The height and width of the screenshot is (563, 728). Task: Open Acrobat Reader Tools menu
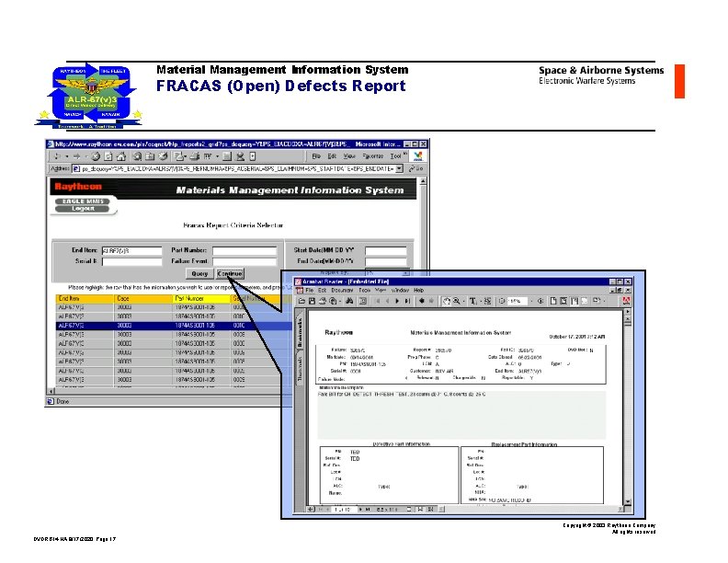click(365, 291)
